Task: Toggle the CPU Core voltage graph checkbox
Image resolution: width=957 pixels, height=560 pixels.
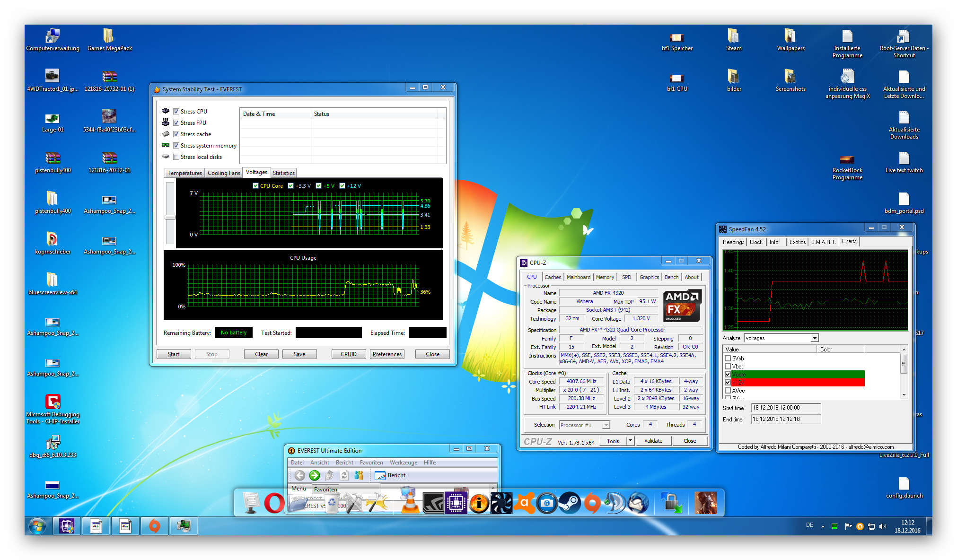Action: coord(256,186)
